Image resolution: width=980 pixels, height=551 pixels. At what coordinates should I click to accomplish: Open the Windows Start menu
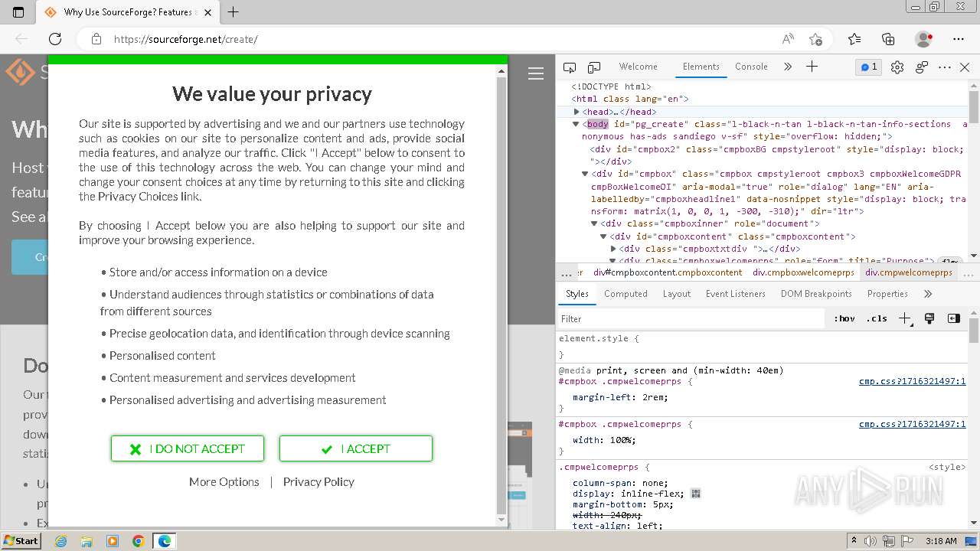pyautogui.click(x=21, y=540)
